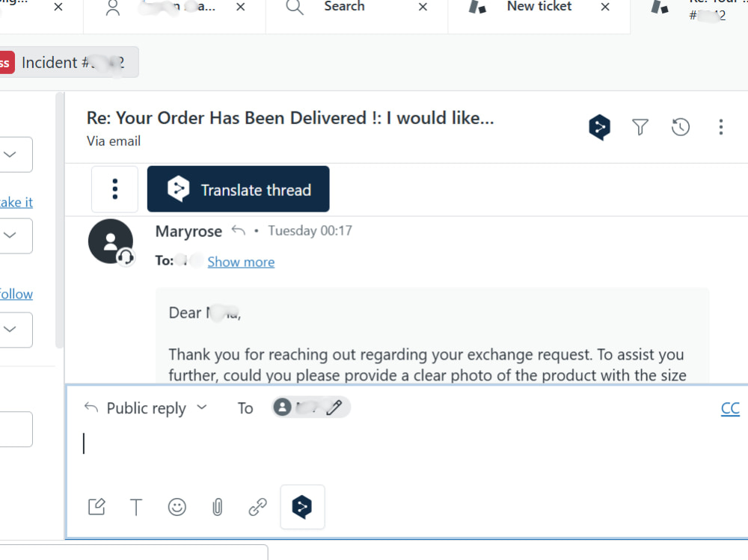
Task: Add CC recipients via CC link
Action: point(730,408)
